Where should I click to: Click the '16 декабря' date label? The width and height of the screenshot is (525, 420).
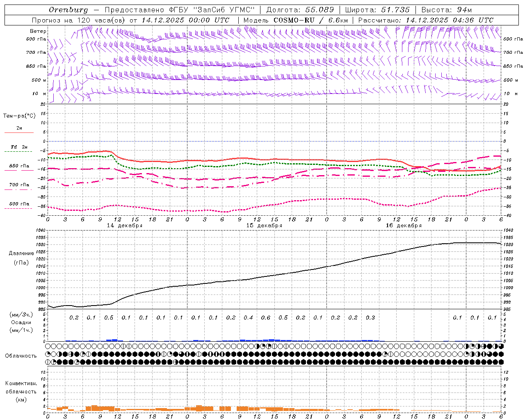tap(404, 226)
